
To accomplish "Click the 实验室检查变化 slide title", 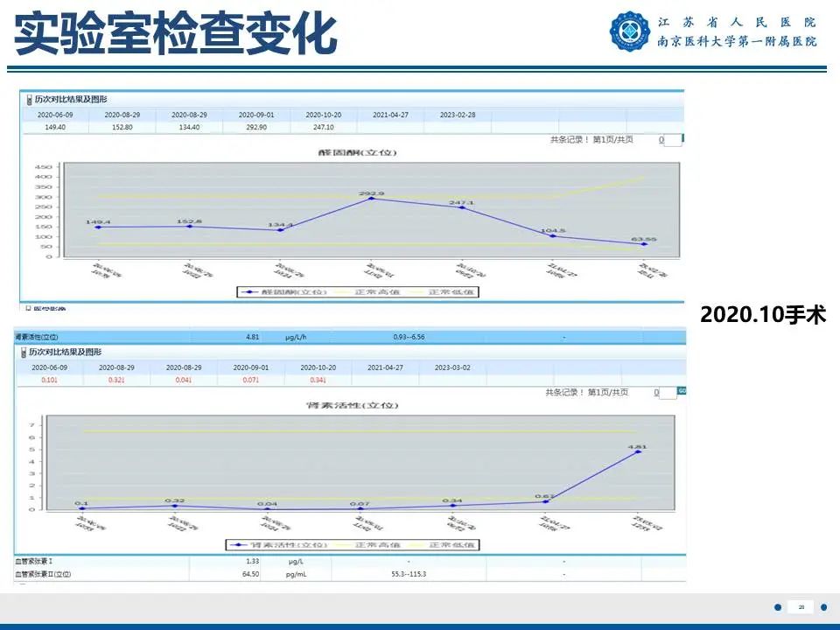I will coord(175,35).
